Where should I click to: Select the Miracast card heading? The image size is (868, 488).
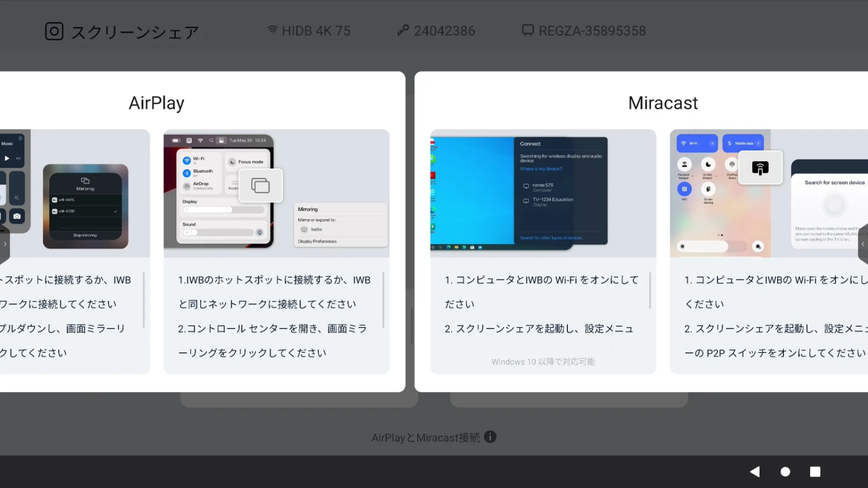[663, 103]
